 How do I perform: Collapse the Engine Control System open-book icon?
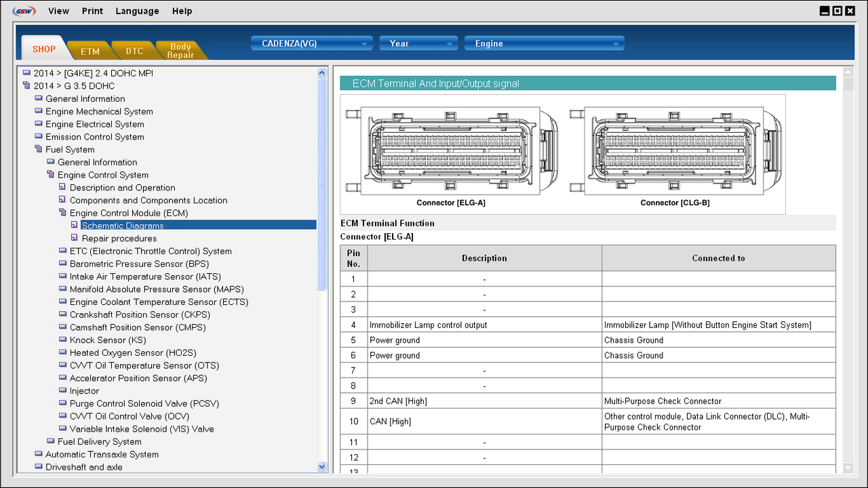(51, 175)
